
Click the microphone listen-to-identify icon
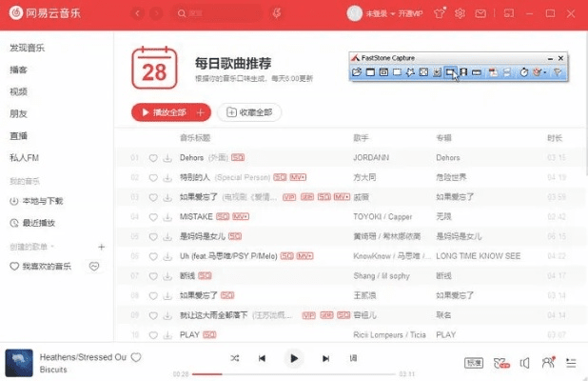275,13
